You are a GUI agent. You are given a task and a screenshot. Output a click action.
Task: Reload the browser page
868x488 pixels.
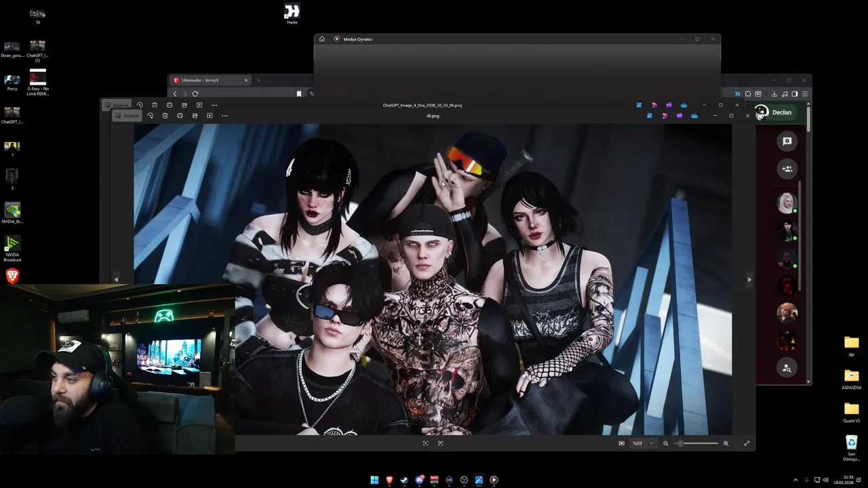pos(195,94)
